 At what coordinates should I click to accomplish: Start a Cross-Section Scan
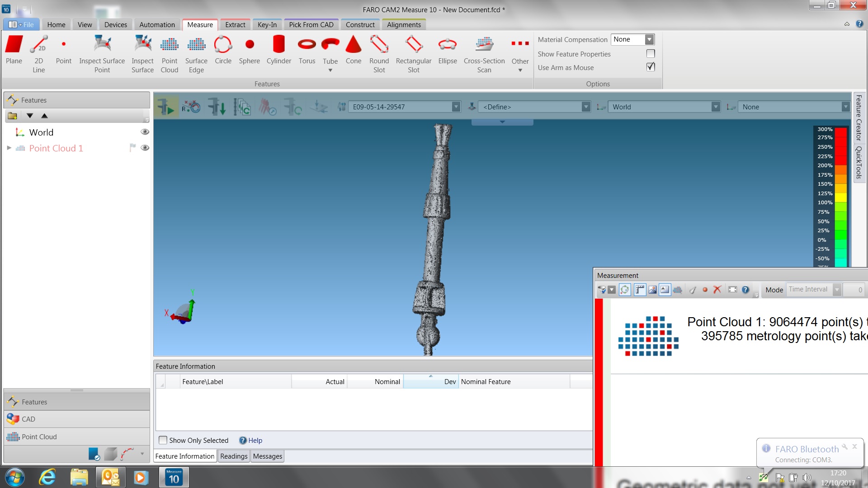484,53
